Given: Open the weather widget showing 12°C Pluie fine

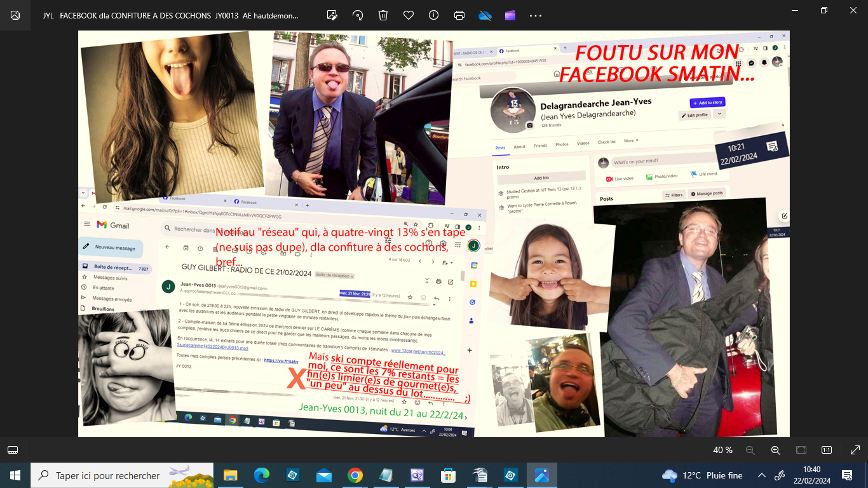Looking at the screenshot, I should [x=702, y=475].
